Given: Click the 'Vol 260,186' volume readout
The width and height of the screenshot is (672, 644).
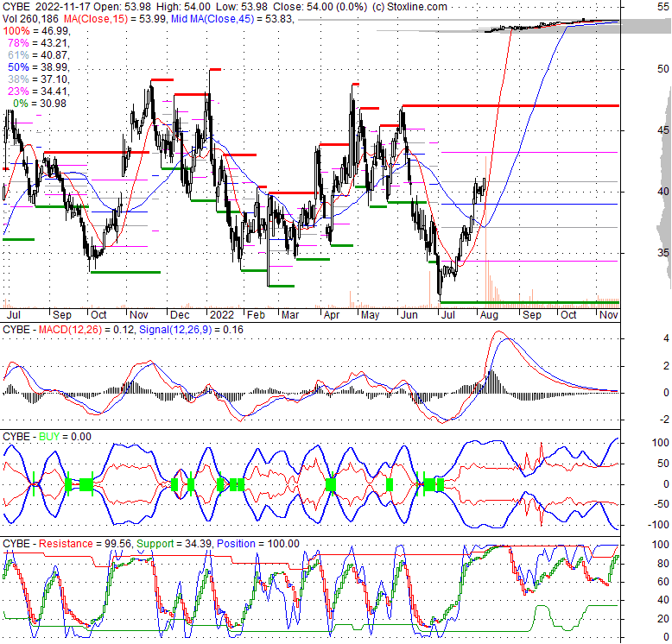Looking at the screenshot, I should (x=31, y=19).
